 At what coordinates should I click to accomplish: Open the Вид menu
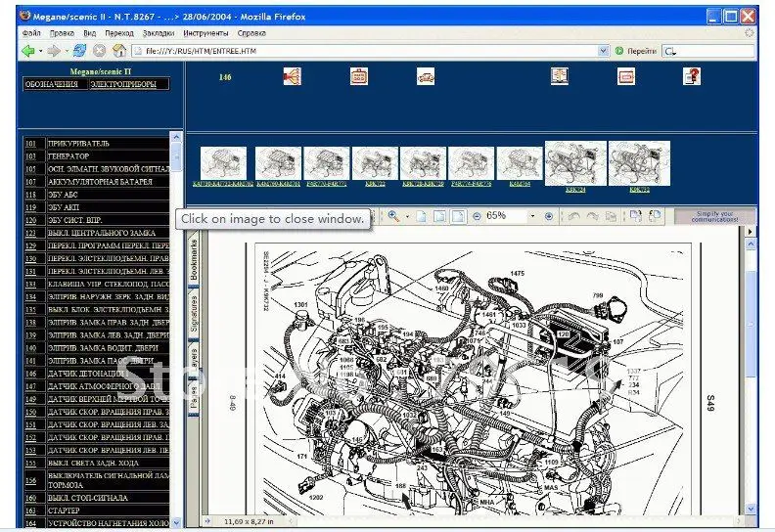(89, 33)
